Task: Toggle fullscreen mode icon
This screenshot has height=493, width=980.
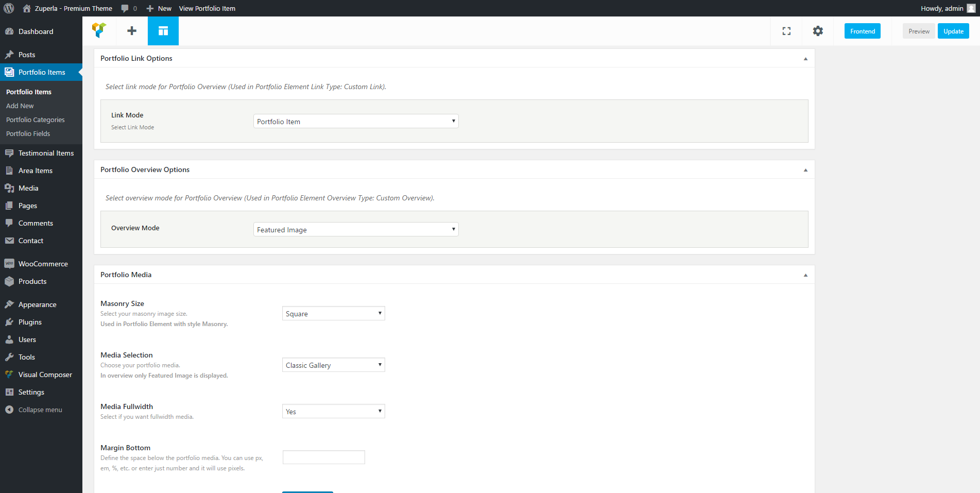Action: pos(786,31)
